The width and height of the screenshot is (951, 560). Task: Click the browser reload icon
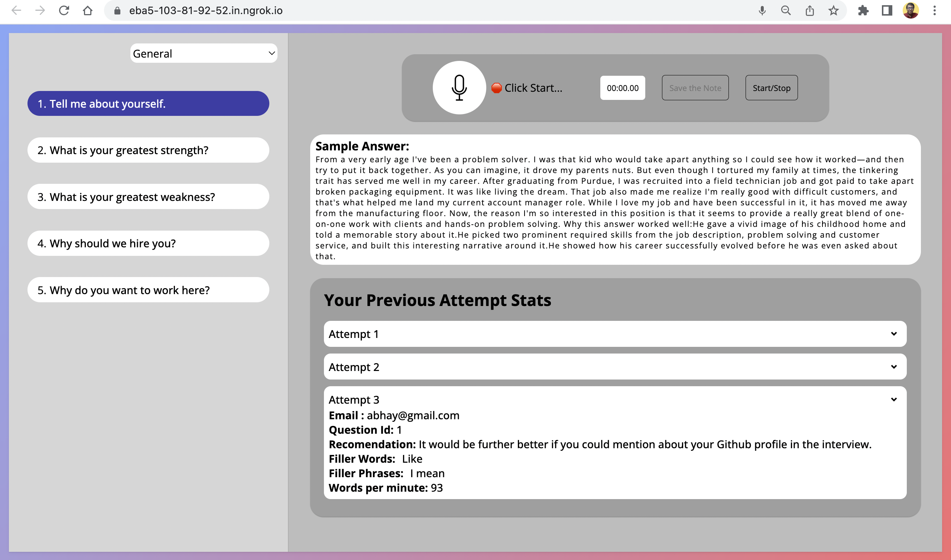64,10
